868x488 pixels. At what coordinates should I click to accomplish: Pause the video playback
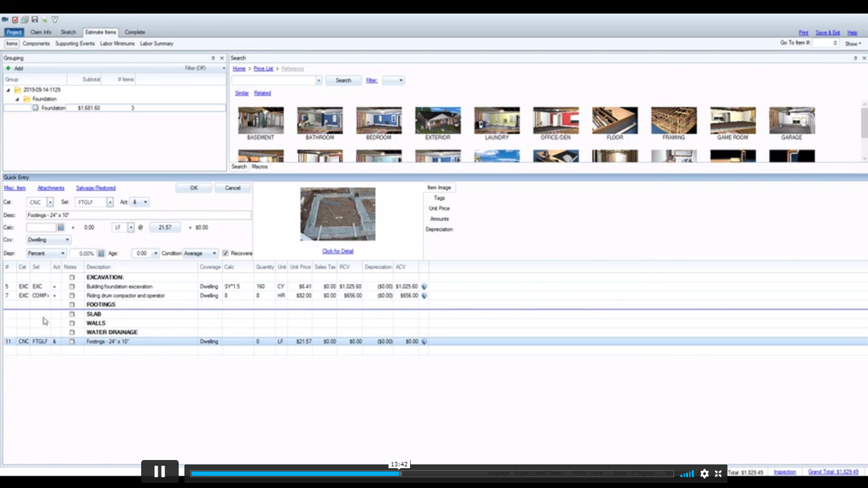[x=160, y=471]
